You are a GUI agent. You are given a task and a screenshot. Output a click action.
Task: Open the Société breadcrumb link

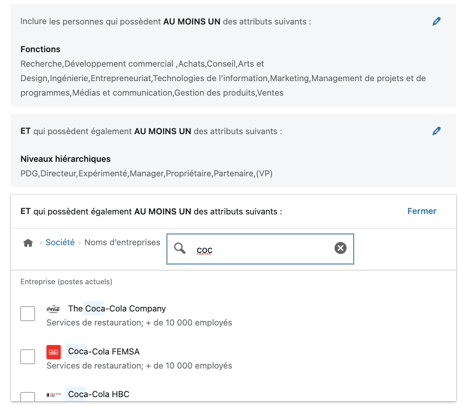click(x=60, y=242)
